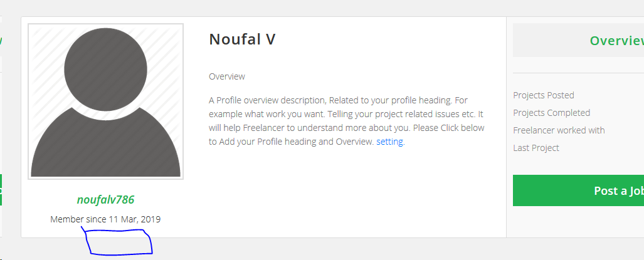Open the blue "setting" link
The image size is (644, 260).
click(390, 142)
